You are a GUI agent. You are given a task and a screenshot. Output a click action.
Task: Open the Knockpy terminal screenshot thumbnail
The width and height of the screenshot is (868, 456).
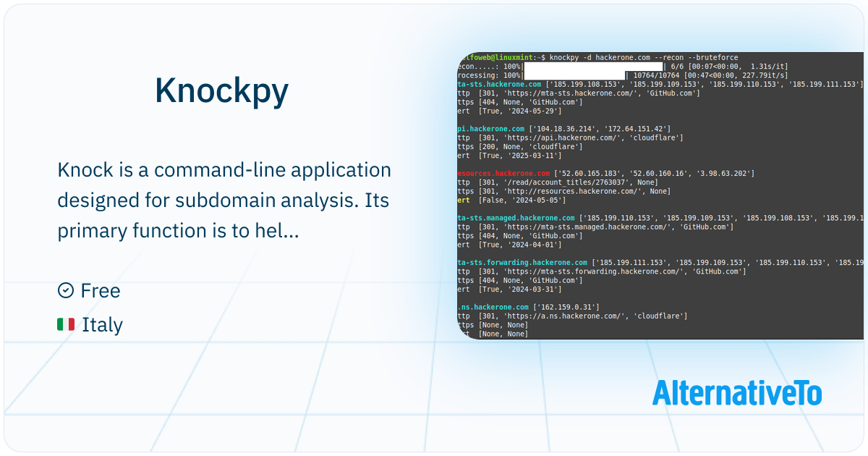(661, 195)
